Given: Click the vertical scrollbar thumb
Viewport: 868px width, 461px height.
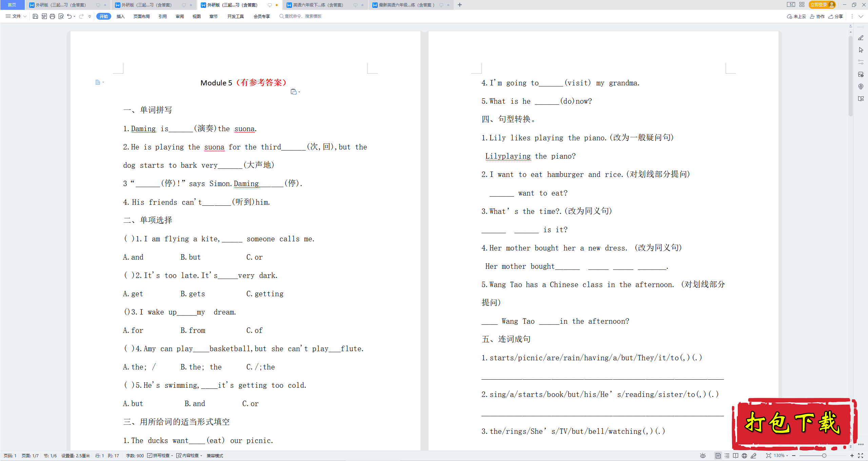Looking at the screenshot, I should click(850, 76).
